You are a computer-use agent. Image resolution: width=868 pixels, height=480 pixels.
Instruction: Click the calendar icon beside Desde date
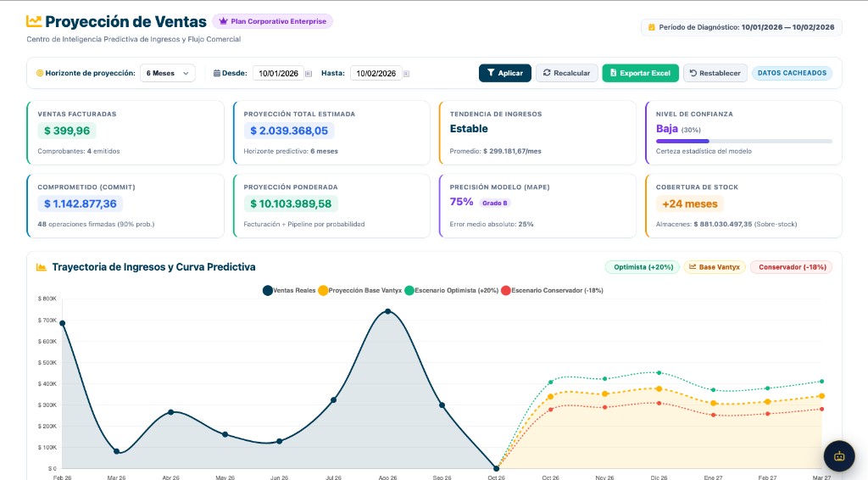pyautogui.click(x=309, y=74)
